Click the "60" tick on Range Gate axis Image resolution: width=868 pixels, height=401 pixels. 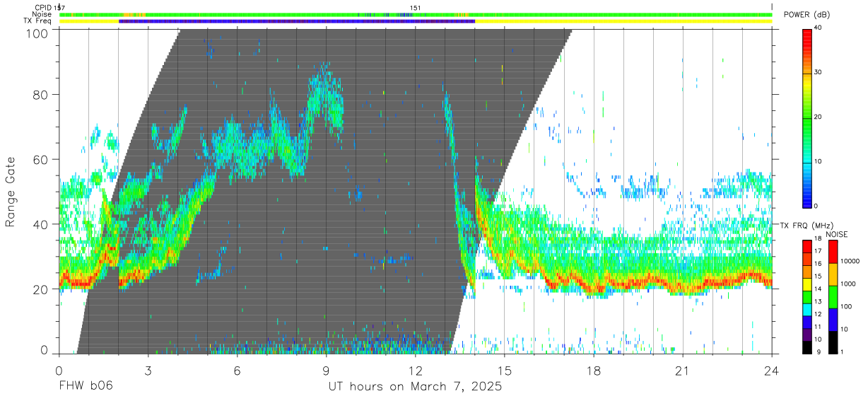tap(42, 159)
